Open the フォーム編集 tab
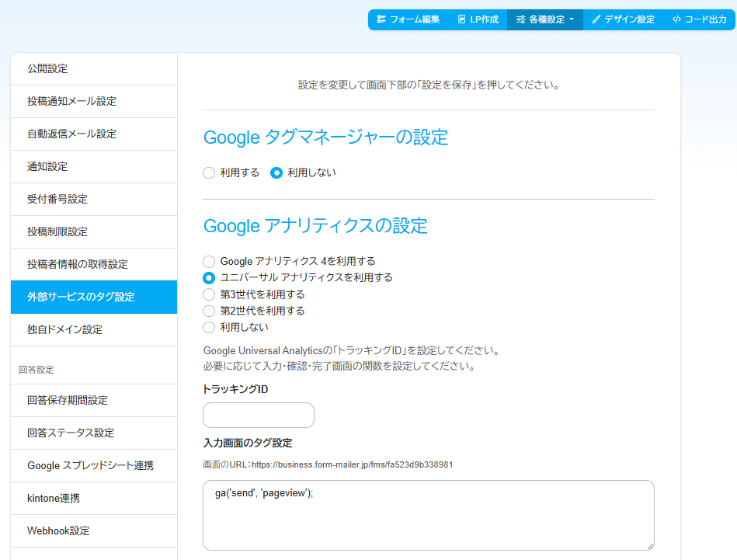The width and height of the screenshot is (737, 560). (408, 19)
